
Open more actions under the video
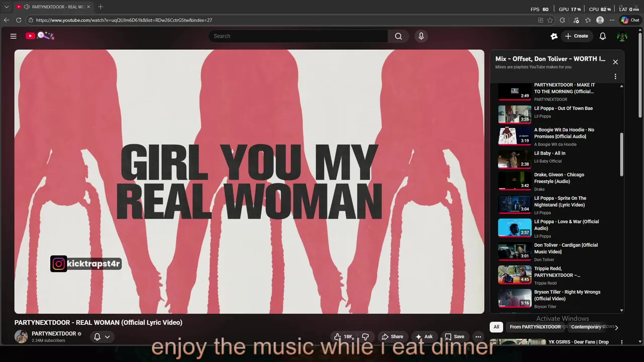pyautogui.click(x=478, y=337)
